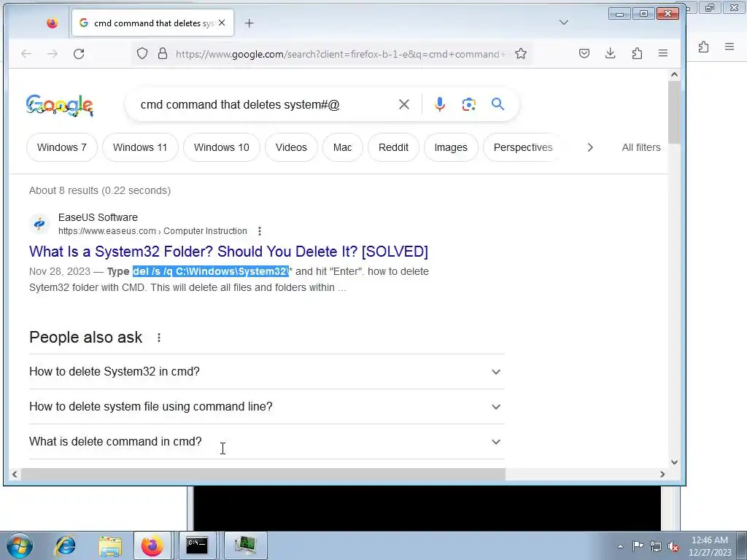Click the scroll right arrow
The image size is (747, 560).
pos(662,474)
